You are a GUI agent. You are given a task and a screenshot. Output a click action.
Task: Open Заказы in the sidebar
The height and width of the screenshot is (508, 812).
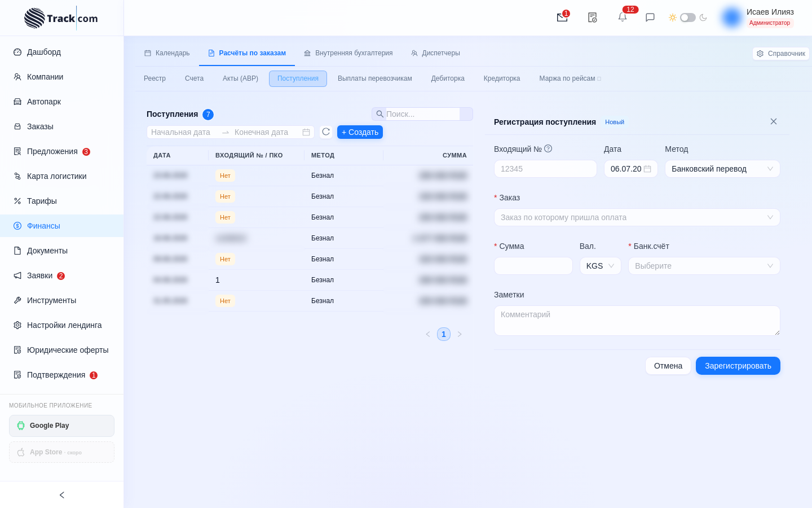coord(62,126)
